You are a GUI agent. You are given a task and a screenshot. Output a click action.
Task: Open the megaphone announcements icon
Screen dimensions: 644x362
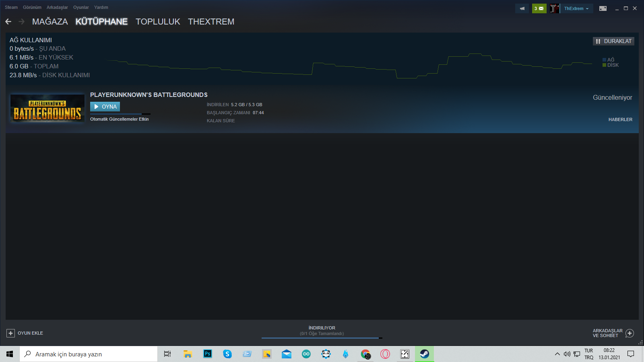[x=522, y=8]
